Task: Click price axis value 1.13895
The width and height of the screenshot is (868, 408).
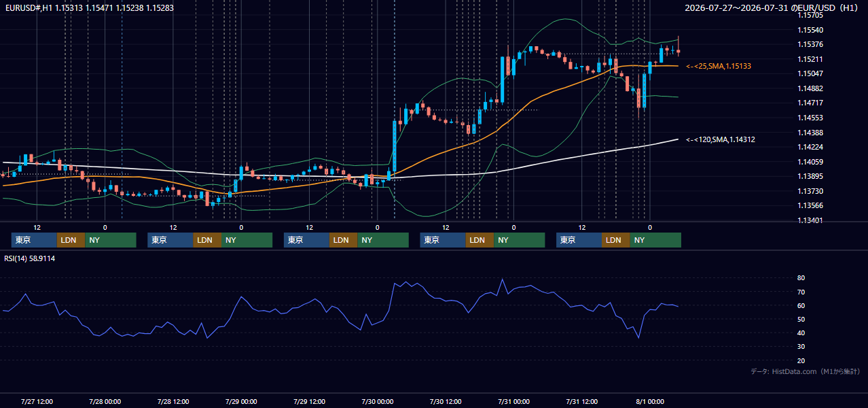Action: (810, 176)
